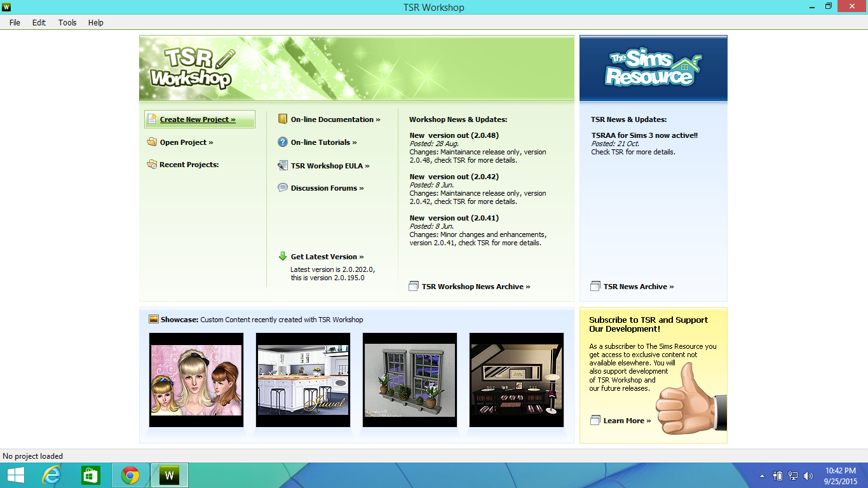Click the TSR Workshop News Archive icon
Image resolution: width=868 pixels, height=488 pixels.
pos(414,287)
